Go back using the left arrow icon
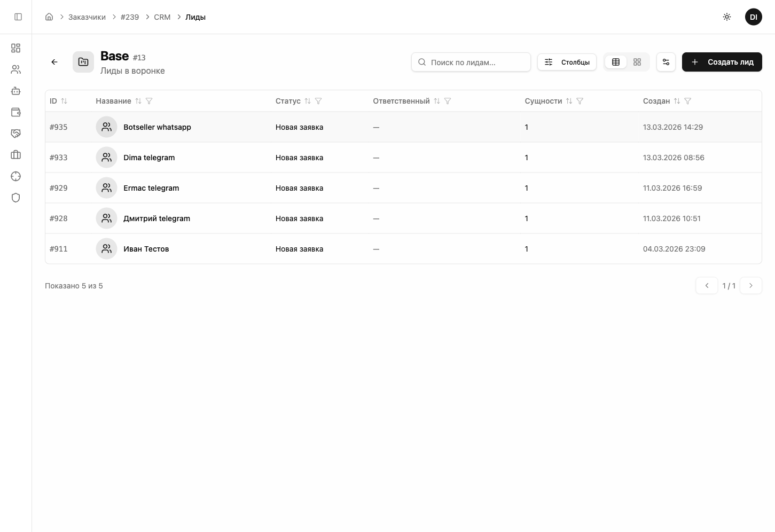 click(x=54, y=62)
